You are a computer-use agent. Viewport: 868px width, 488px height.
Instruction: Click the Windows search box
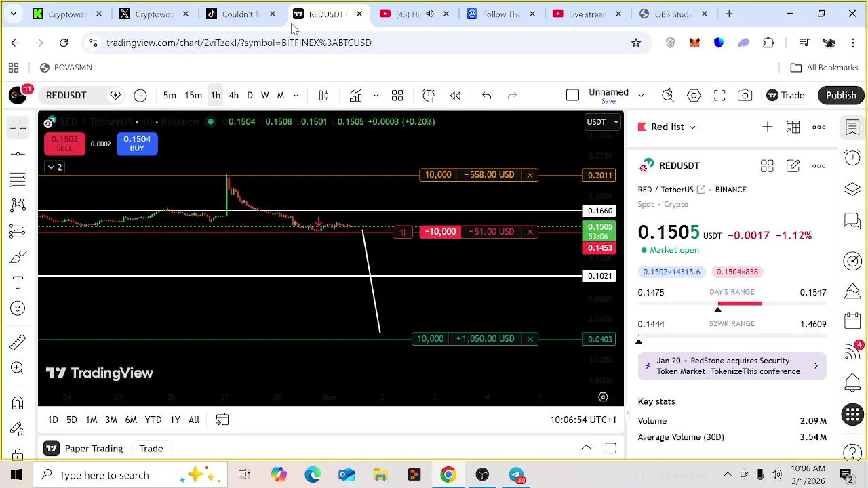pyautogui.click(x=130, y=475)
